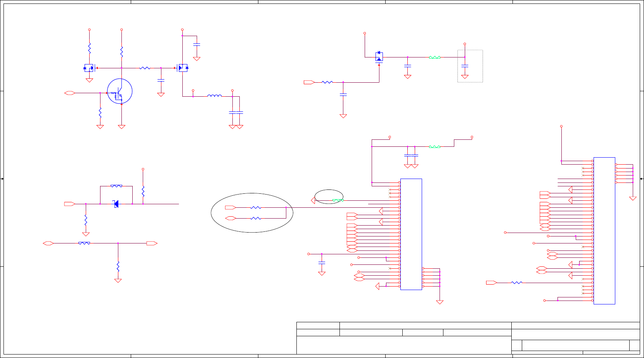
Task: Select the black-outlined connector rectangle at right
Action: pos(604,231)
